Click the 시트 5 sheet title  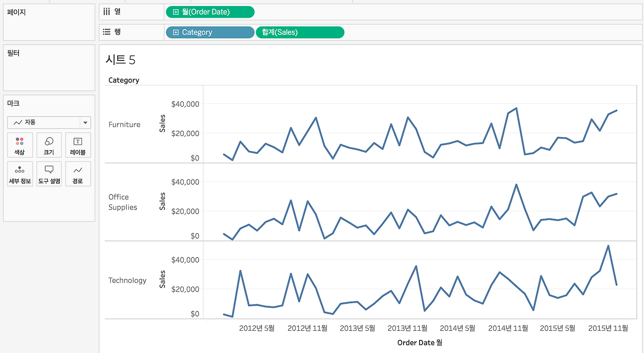click(120, 60)
